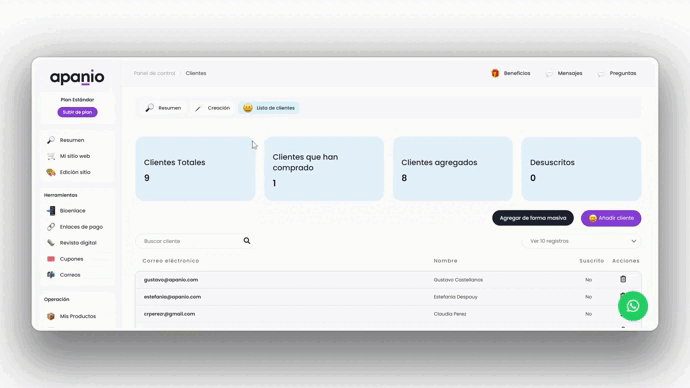
Task: Open Beneficios gift icon in header
Action: (x=495, y=73)
